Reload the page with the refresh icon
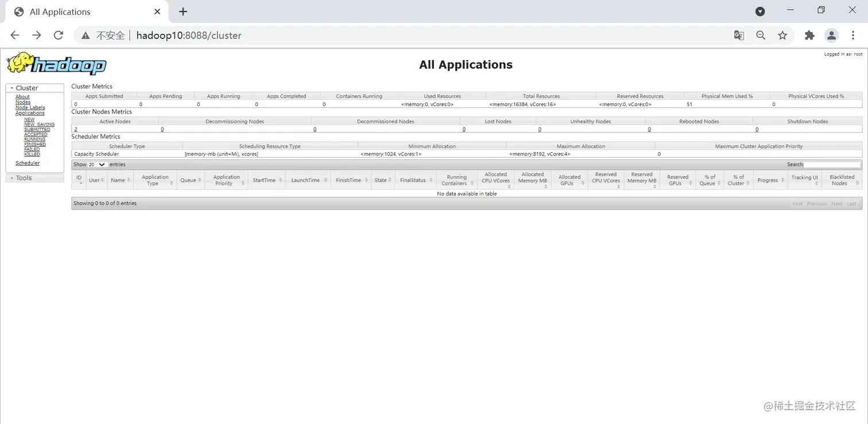Image resolution: width=868 pixels, height=424 pixels. pos(58,36)
